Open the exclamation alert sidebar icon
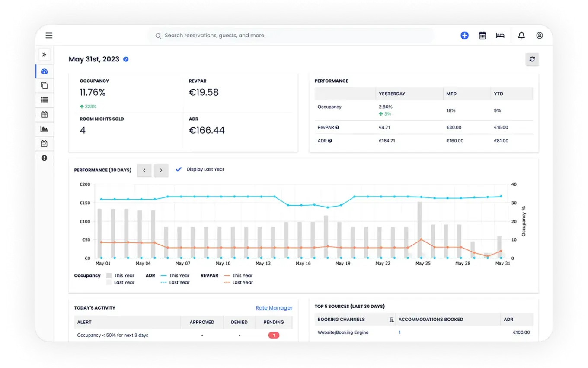The height and width of the screenshot is (368, 588). point(44,158)
